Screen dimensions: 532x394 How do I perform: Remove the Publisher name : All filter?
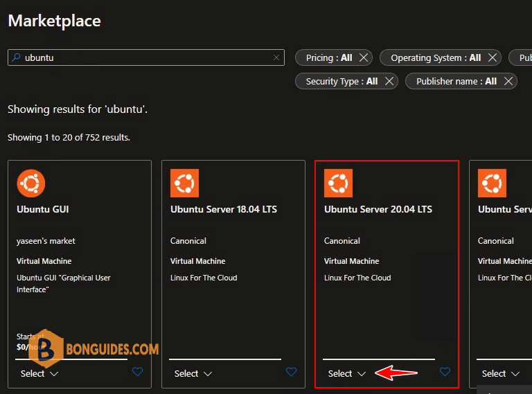(x=508, y=82)
